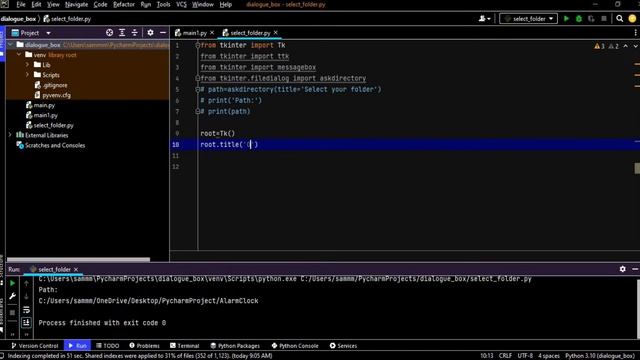This screenshot has height=360, width=640.
Task: Hide the Run tool window
Action: [635, 269]
